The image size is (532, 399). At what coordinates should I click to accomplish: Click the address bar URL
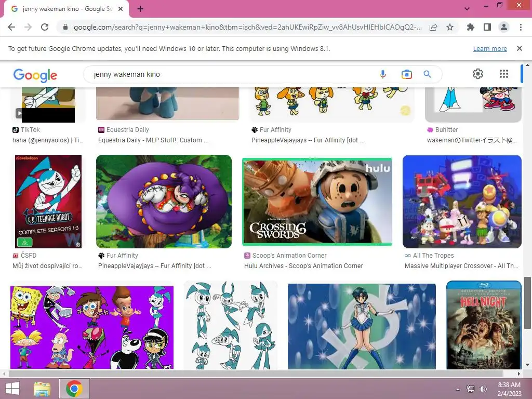tap(248, 27)
